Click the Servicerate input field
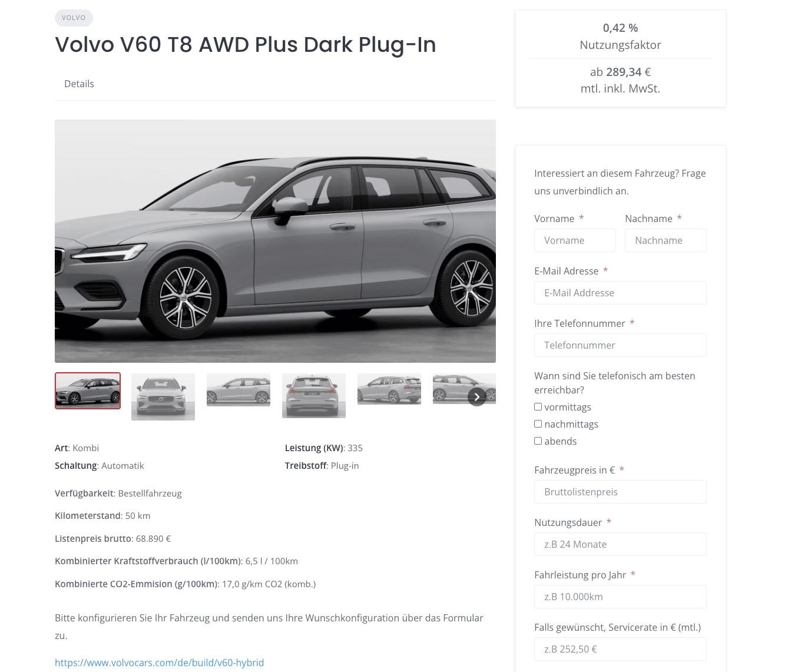This screenshot has width=788, height=672. [x=620, y=649]
